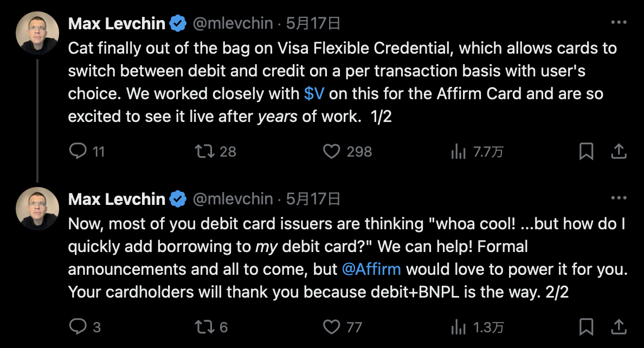The height and width of the screenshot is (348, 644).
Task: Share the second tweet
Action: 618,327
